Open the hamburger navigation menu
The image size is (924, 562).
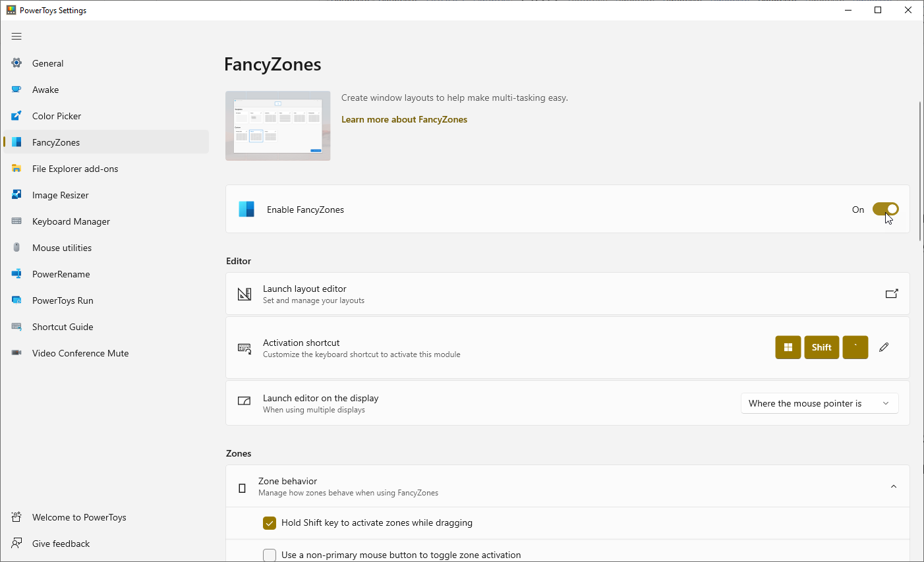tap(16, 36)
